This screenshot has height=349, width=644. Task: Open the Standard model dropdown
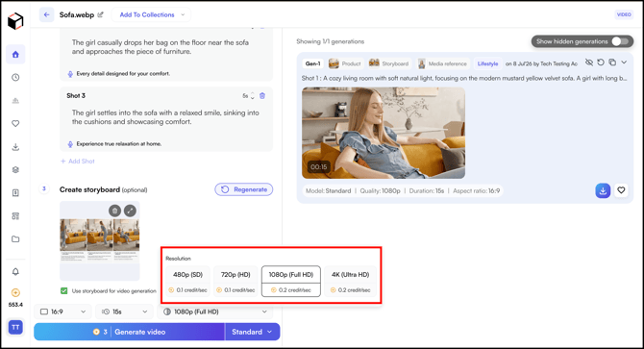point(252,332)
